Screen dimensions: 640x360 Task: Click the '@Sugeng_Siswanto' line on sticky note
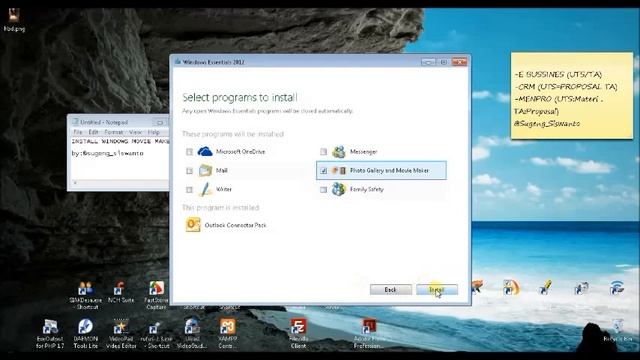(547, 123)
